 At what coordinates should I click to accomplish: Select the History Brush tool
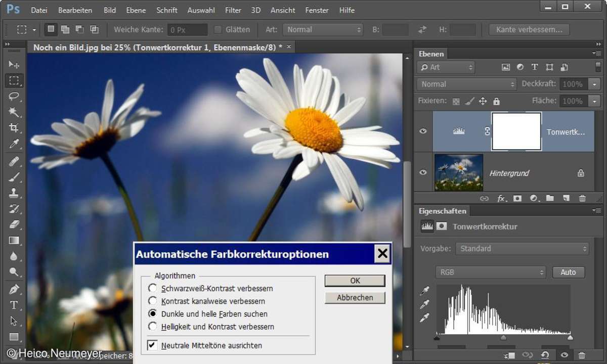coord(14,208)
